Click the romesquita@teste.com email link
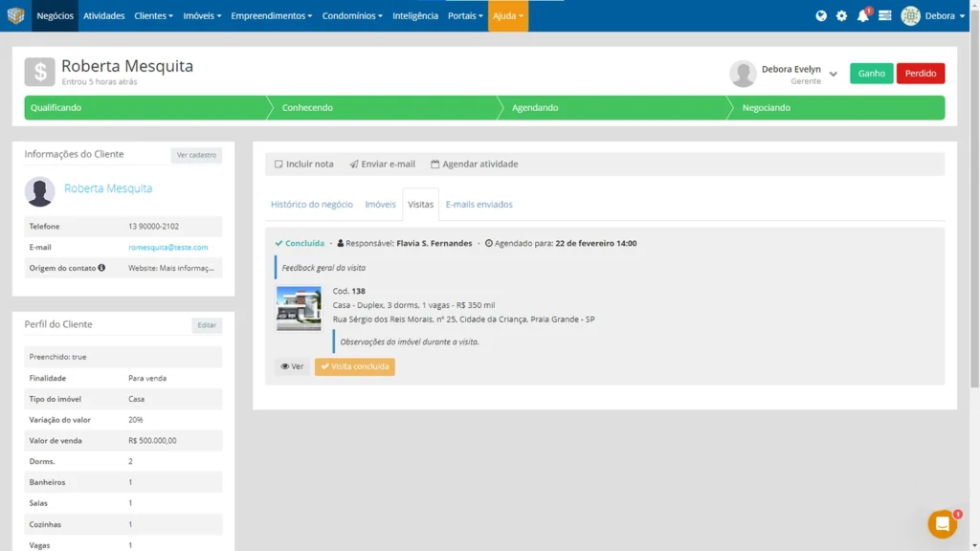 (168, 247)
